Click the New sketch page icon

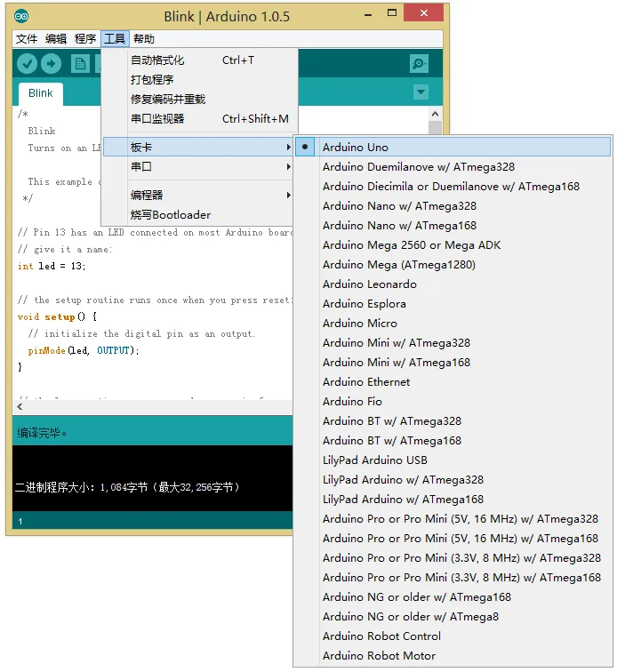[x=80, y=64]
